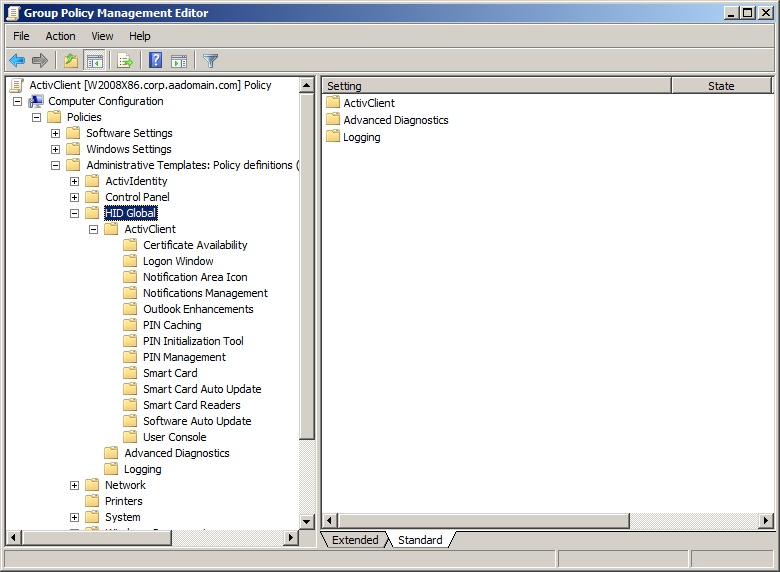Collapse the Computer Configuration node
780x572 pixels.
[17, 101]
